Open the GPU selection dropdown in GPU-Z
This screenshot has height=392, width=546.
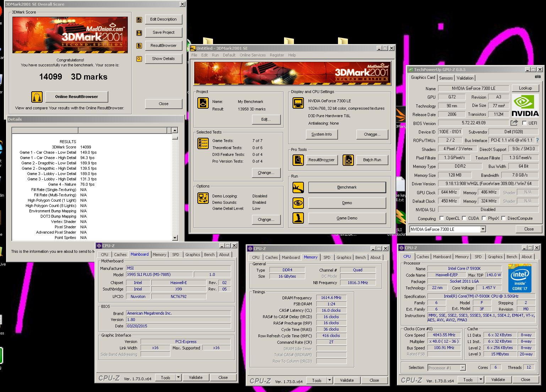click(x=483, y=229)
